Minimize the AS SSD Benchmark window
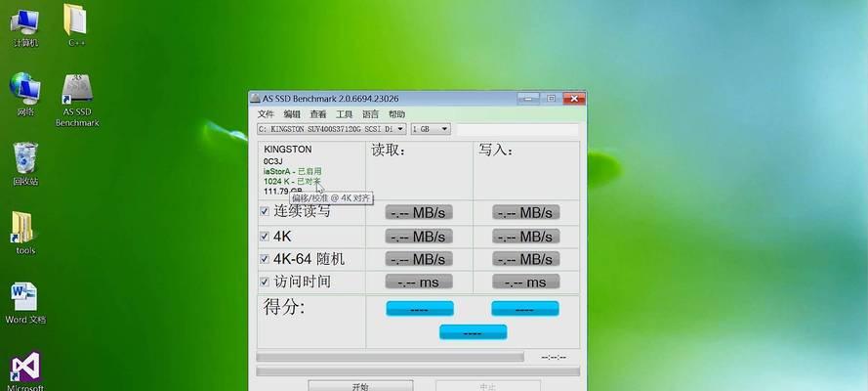Viewport: 868px width, 391px height. [x=528, y=99]
